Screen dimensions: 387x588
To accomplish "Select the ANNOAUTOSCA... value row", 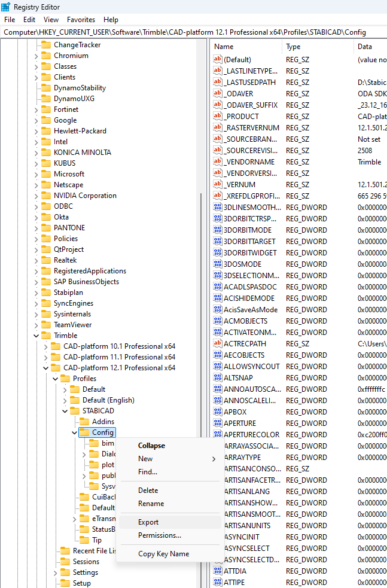I will (299, 389).
